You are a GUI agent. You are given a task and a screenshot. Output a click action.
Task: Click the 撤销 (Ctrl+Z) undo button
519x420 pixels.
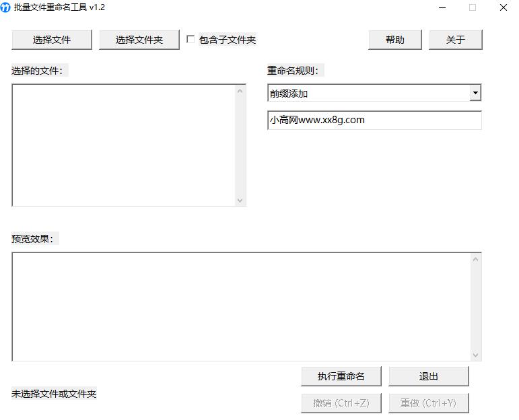tap(341, 403)
